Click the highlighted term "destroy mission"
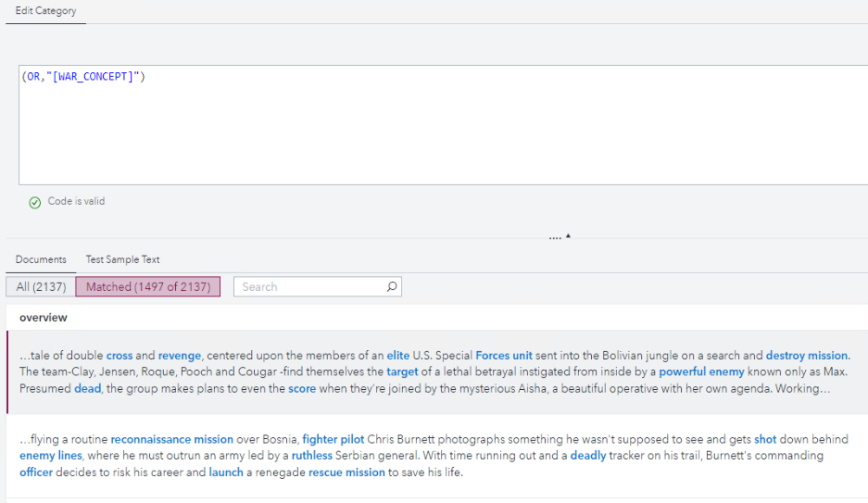Viewport: 868px width, 503px height. tap(806, 356)
